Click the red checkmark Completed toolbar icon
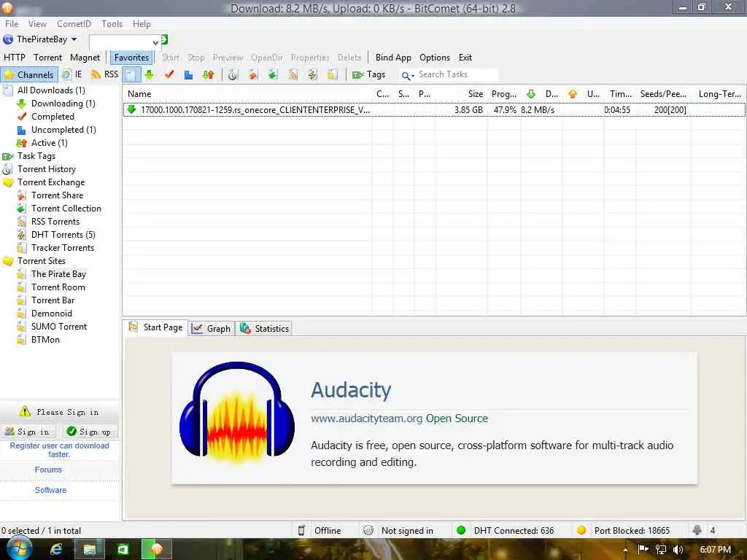This screenshot has height=560, width=747. pyautogui.click(x=169, y=74)
